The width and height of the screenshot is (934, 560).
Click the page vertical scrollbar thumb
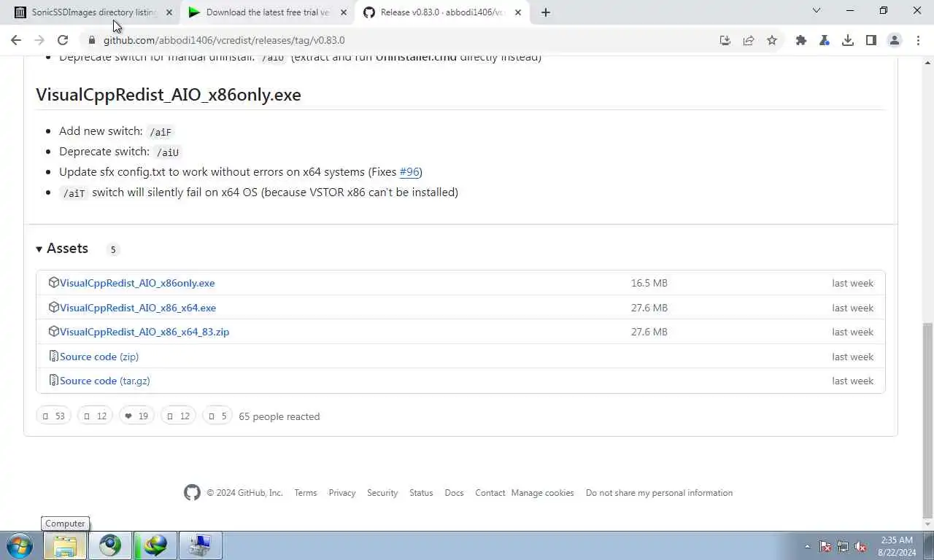pyautogui.click(x=927, y=419)
